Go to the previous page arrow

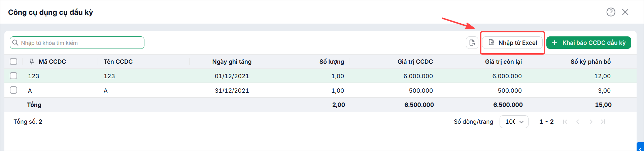point(578,122)
